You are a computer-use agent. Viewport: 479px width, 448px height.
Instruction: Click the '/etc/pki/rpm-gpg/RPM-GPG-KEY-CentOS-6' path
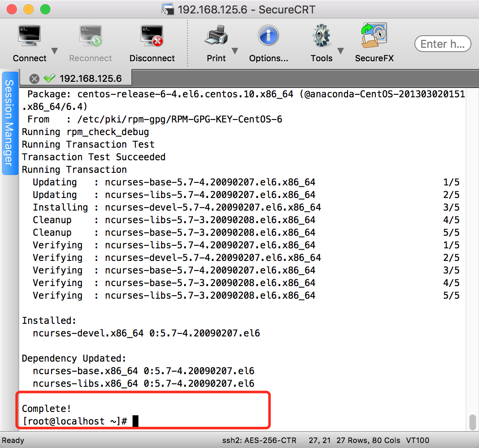coord(180,119)
